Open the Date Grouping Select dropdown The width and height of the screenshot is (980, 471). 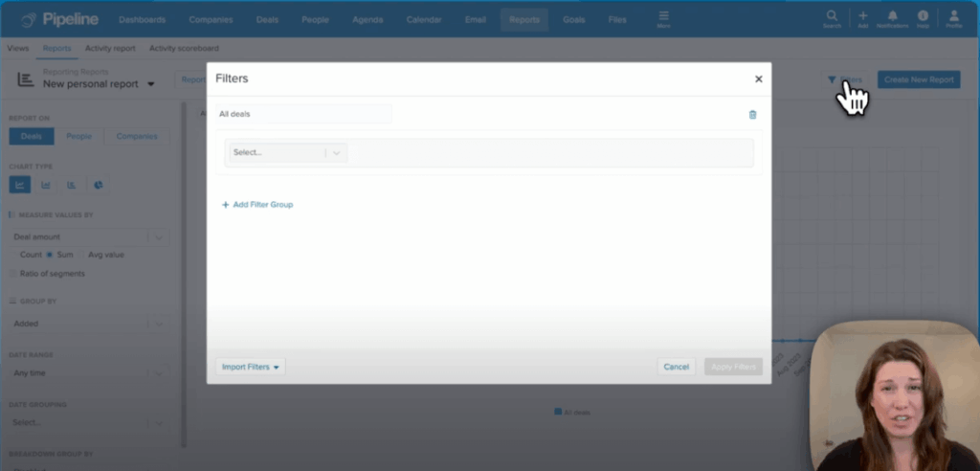(x=89, y=422)
